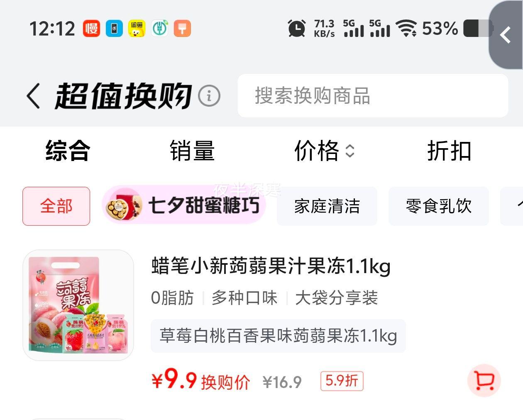Switch to the 销量 sort tab
This screenshot has height=420, width=523.
[192, 151]
